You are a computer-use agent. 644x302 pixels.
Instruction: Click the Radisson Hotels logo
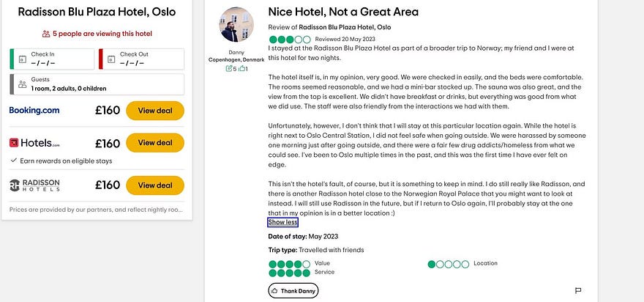[x=34, y=185]
